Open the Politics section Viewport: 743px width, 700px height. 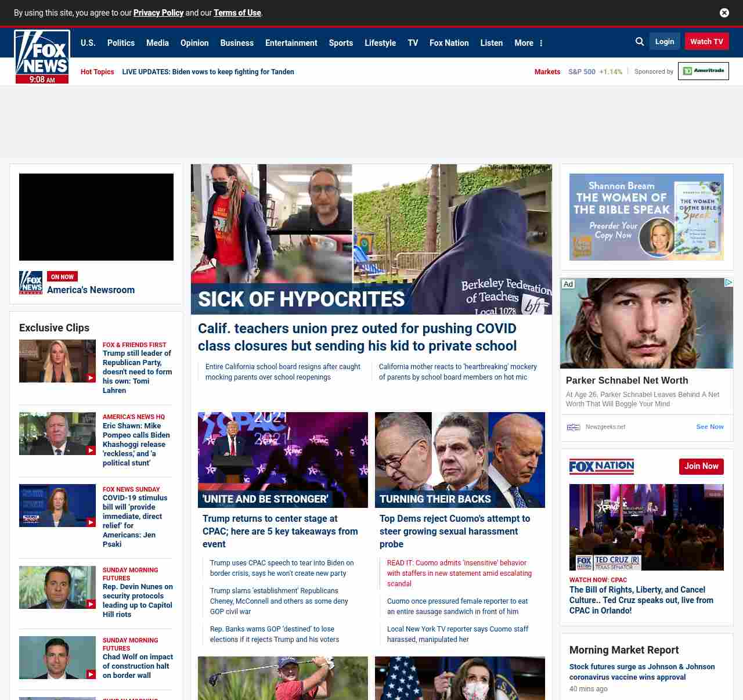(121, 43)
